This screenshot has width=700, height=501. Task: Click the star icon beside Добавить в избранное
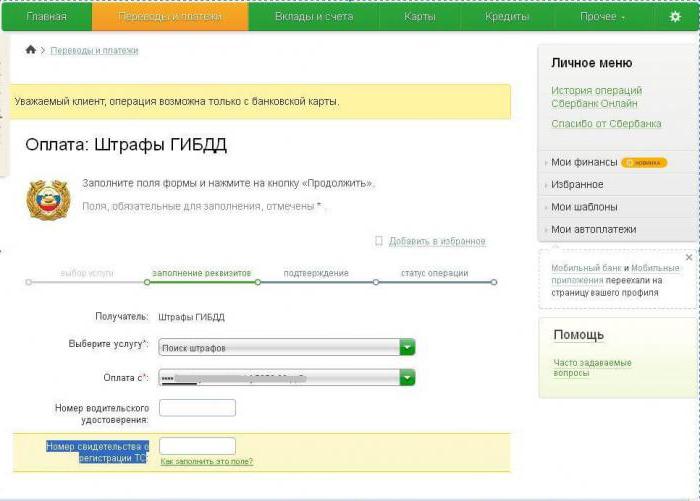click(379, 241)
